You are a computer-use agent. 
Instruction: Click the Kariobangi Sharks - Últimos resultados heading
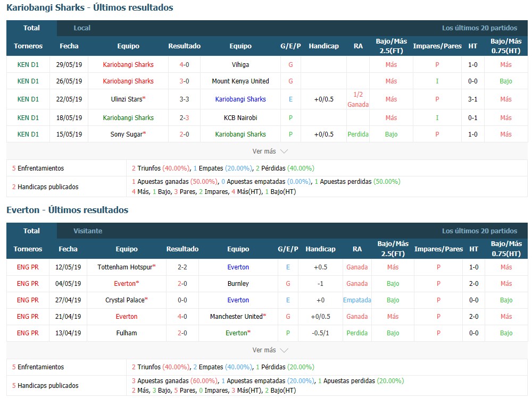pyautogui.click(x=89, y=7)
